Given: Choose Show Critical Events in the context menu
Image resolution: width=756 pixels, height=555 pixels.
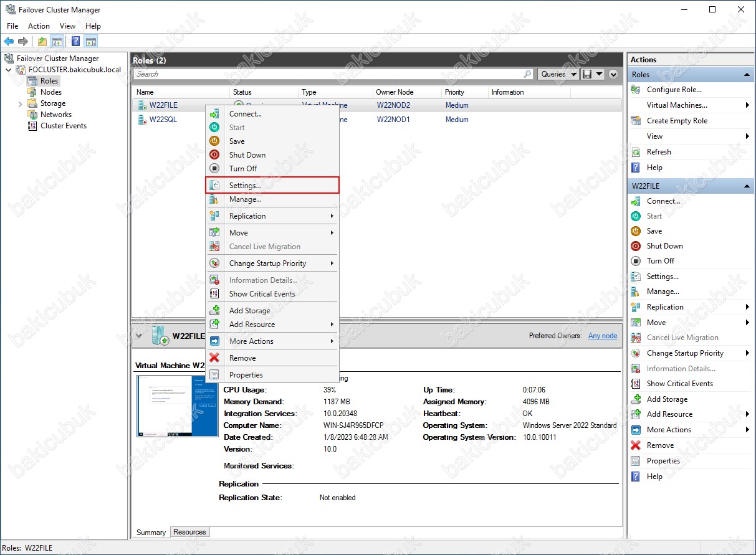Looking at the screenshot, I should pyautogui.click(x=272, y=294).
